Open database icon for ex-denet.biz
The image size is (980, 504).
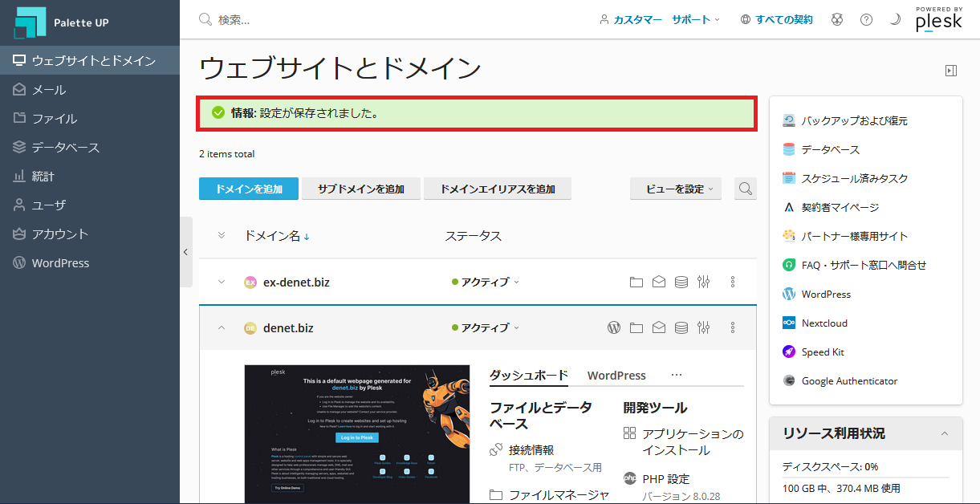pyautogui.click(x=681, y=282)
